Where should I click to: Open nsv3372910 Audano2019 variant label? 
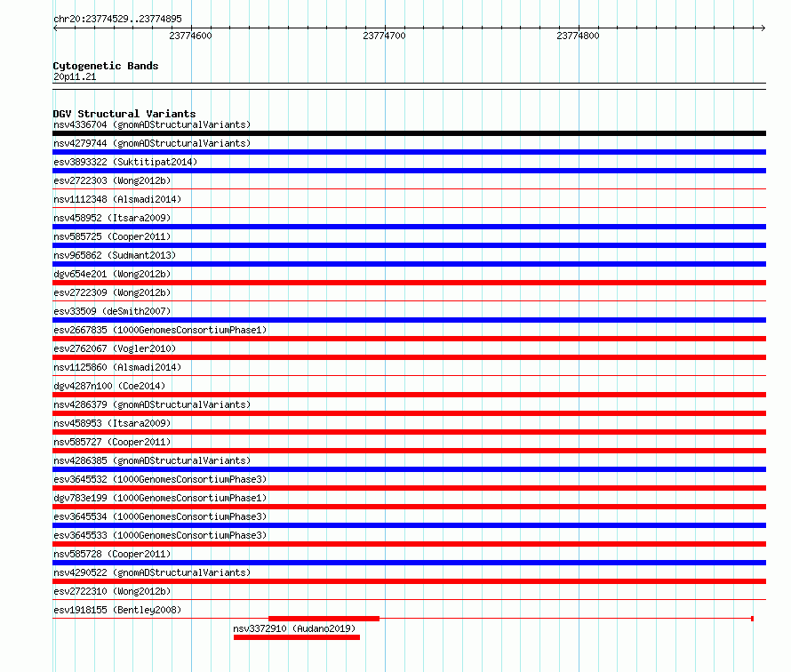[x=294, y=628]
